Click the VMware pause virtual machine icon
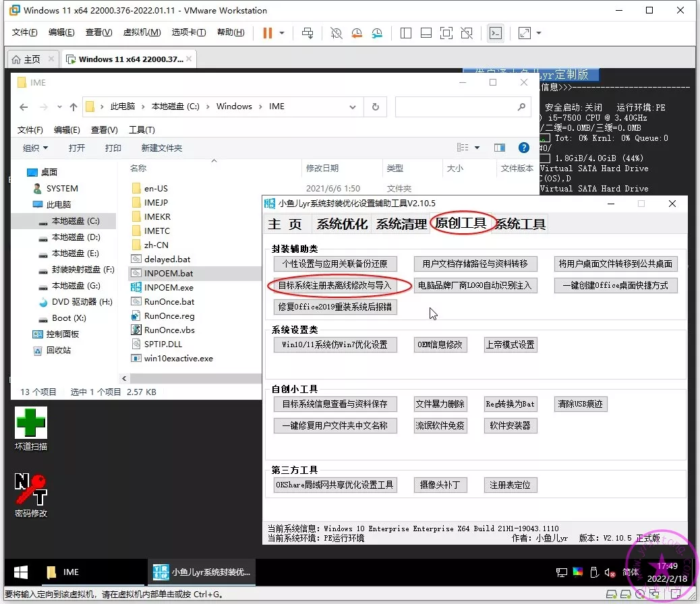Viewport: 700px width, 604px height. coord(268,33)
